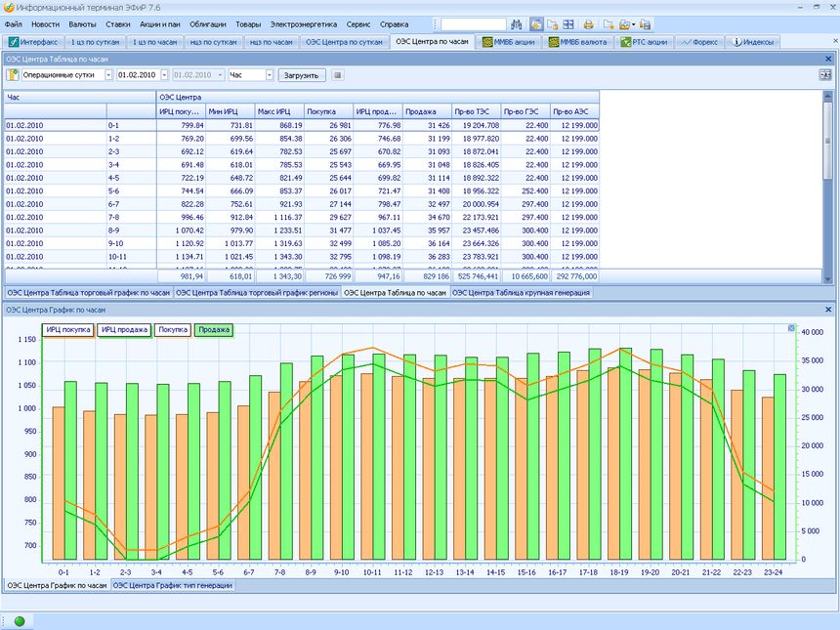
Task: Click the report icon before Операционные сутки
Action: point(13,74)
